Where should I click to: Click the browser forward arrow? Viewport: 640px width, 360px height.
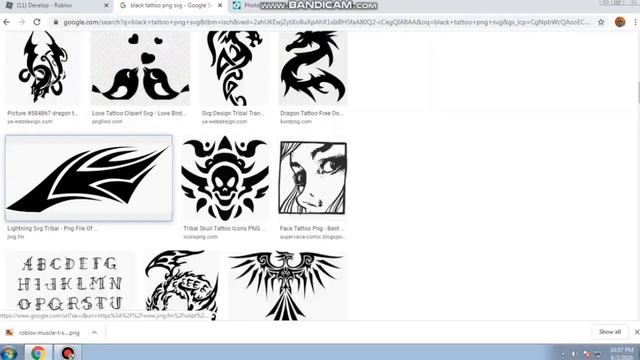click(22, 22)
